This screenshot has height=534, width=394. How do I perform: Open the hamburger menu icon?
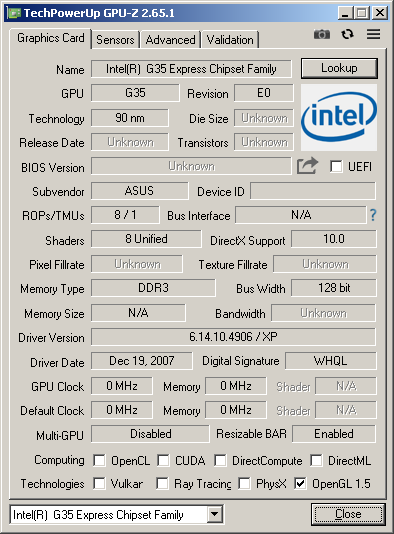click(x=373, y=34)
